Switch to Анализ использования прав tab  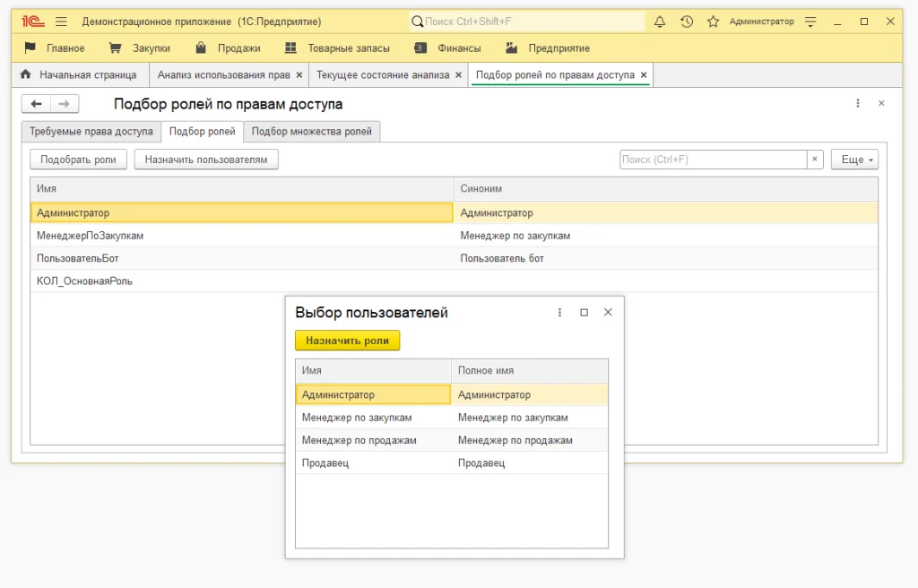[223, 75]
